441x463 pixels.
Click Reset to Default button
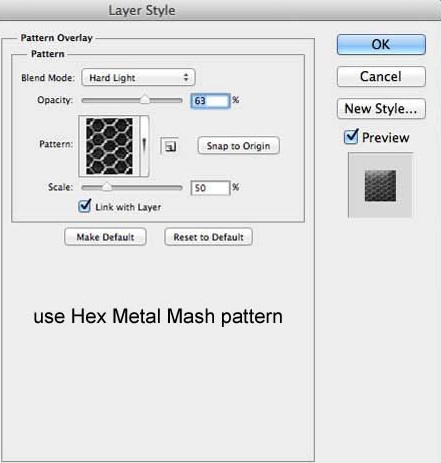pyautogui.click(x=208, y=237)
